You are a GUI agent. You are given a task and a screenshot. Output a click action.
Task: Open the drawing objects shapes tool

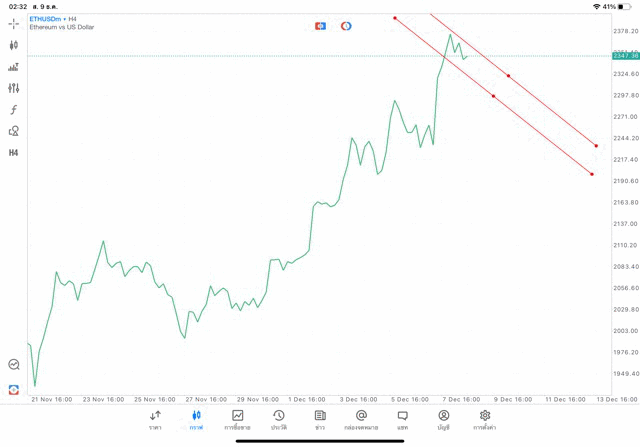14,131
